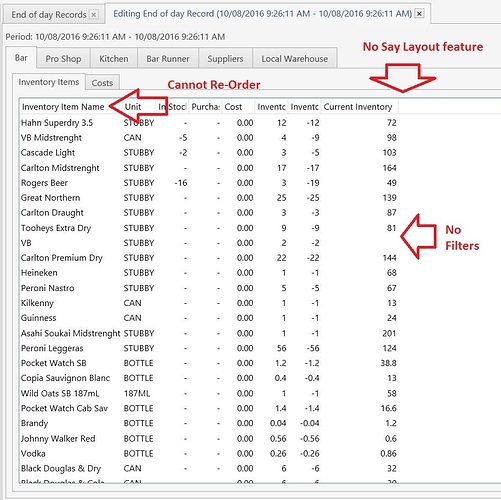The width and height of the screenshot is (501, 500).
Task: Select the Pocket Watch Cab Sav row
Action: point(209,408)
